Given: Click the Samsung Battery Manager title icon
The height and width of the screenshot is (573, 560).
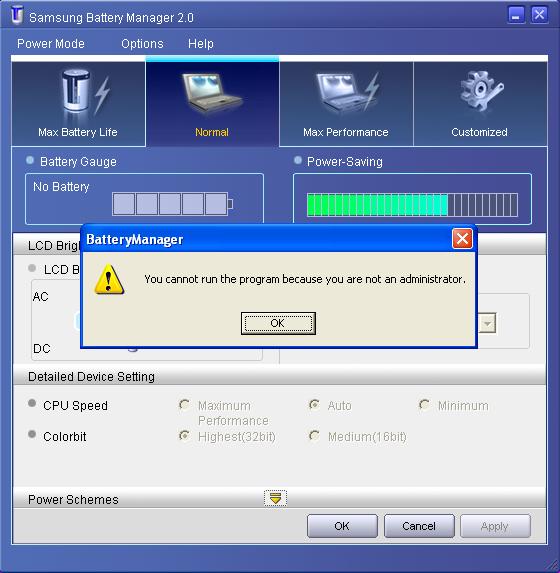Looking at the screenshot, I should (16, 15).
